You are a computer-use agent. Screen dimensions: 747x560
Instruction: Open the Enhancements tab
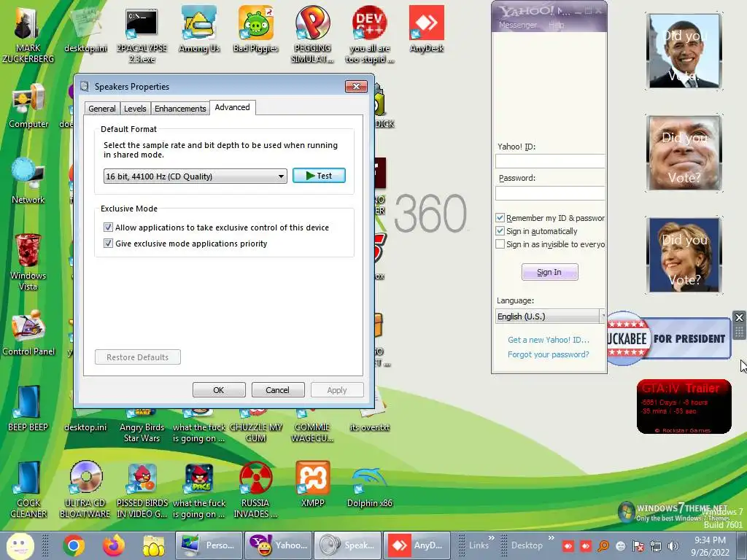[180, 109]
